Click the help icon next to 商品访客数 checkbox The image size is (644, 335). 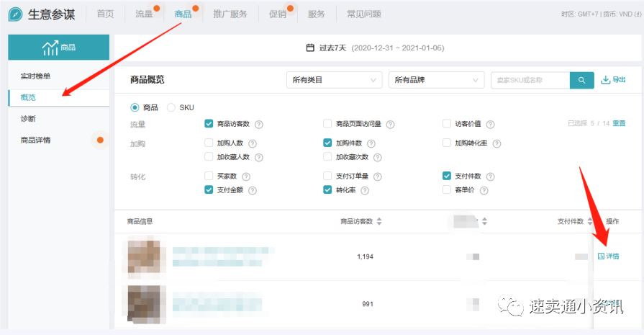(x=259, y=124)
